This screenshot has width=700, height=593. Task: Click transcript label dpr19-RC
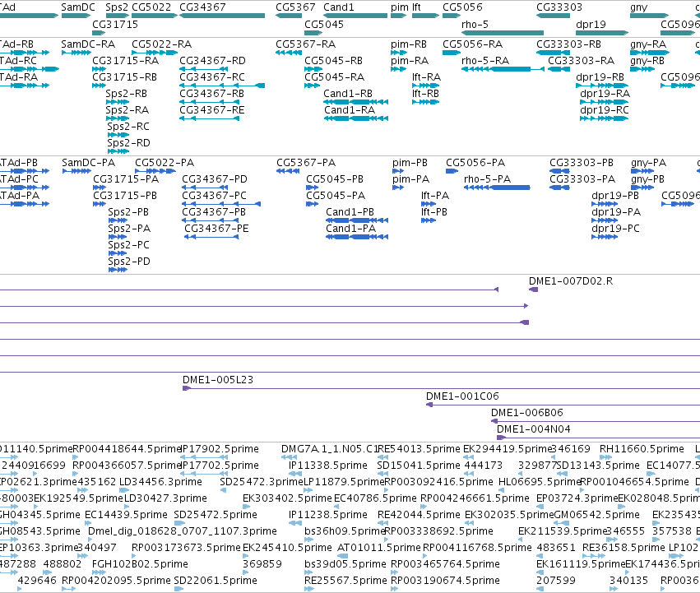point(605,110)
